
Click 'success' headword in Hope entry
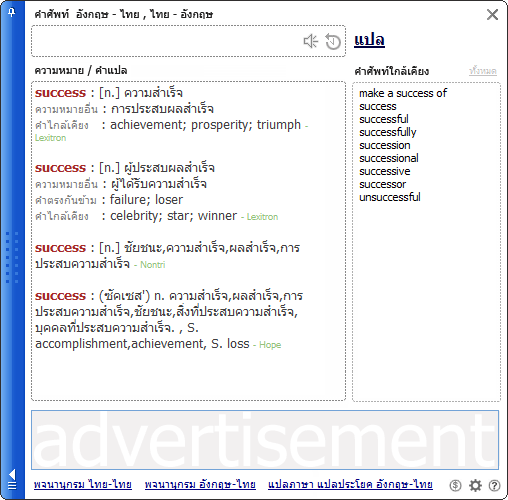60,296
